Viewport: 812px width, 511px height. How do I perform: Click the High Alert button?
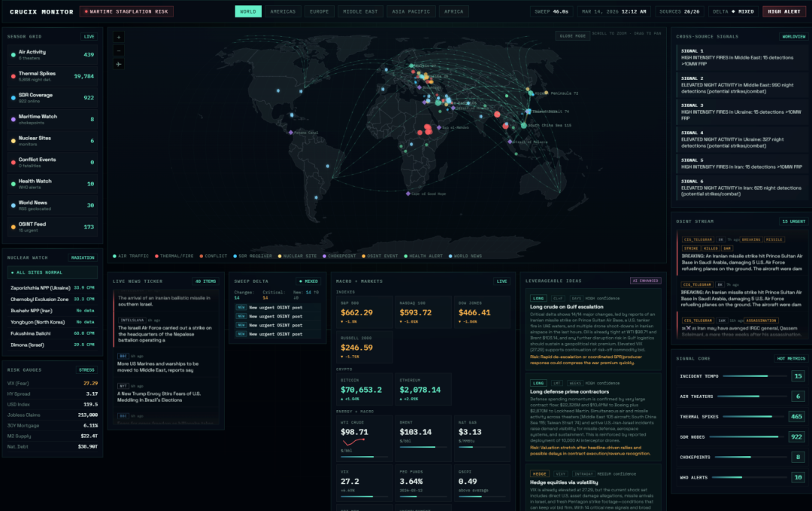[784, 11]
